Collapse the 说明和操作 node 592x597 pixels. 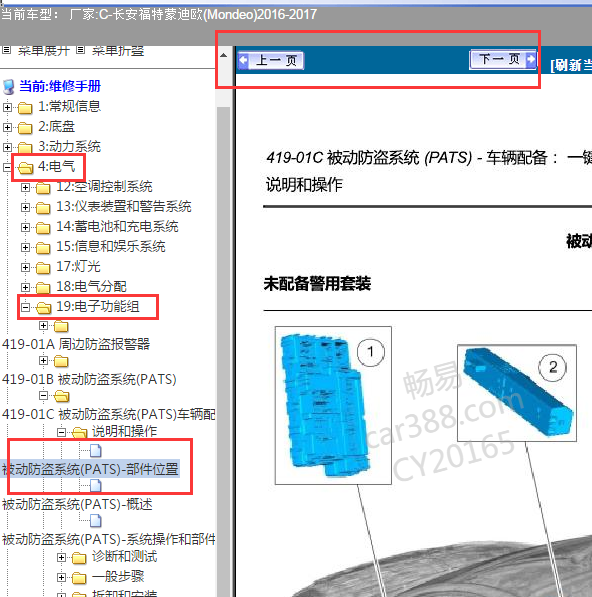(x=61, y=432)
